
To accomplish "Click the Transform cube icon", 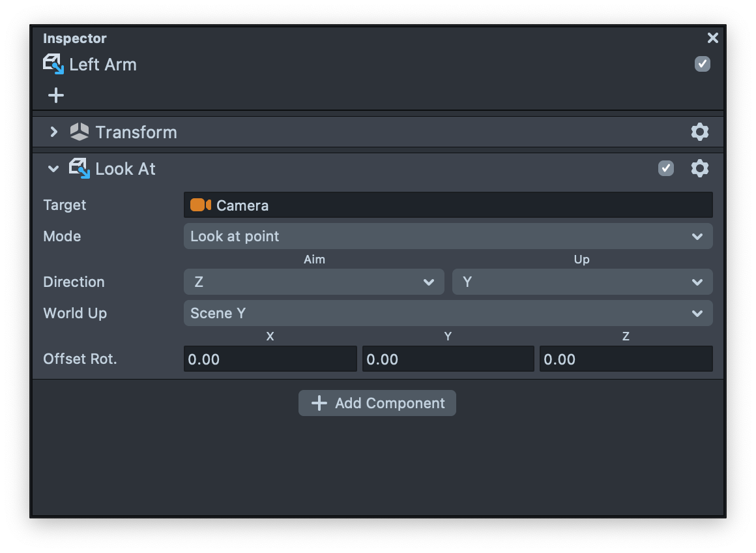I will pos(80,132).
